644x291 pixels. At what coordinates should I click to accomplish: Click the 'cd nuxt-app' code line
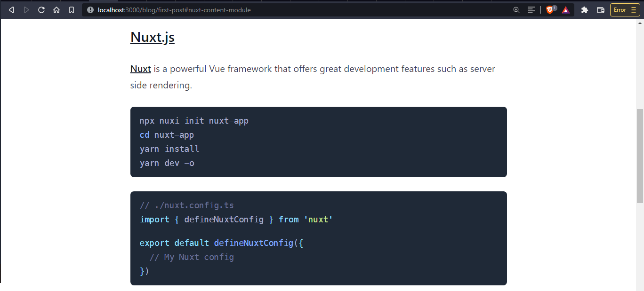167,135
